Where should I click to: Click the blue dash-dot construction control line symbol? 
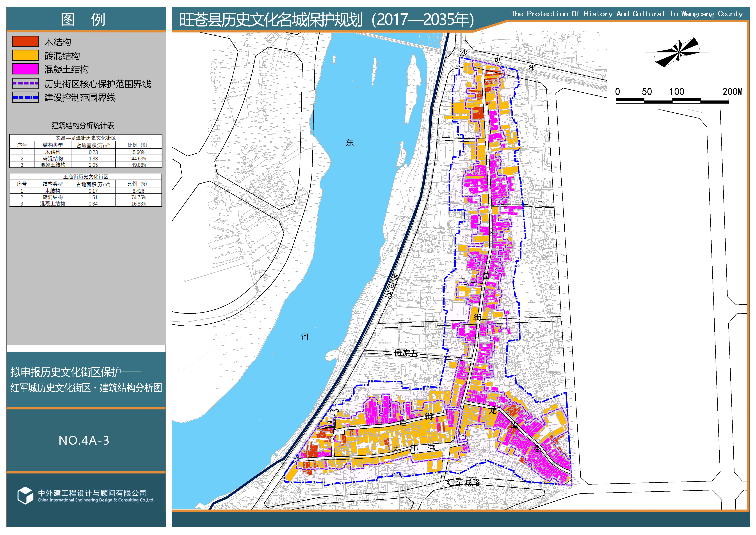(x=25, y=97)
